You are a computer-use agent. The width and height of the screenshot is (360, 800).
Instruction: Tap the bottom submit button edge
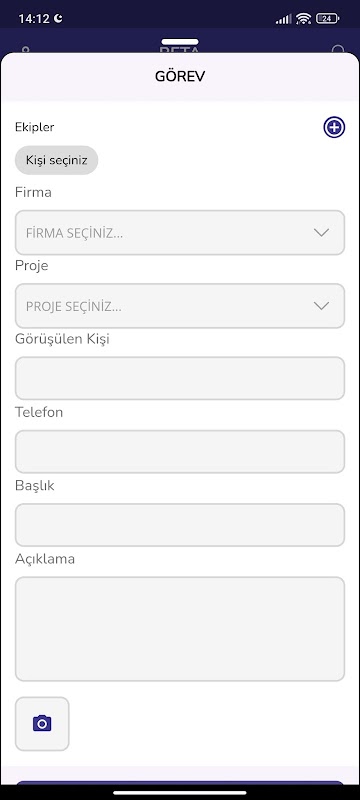(180, 783)
